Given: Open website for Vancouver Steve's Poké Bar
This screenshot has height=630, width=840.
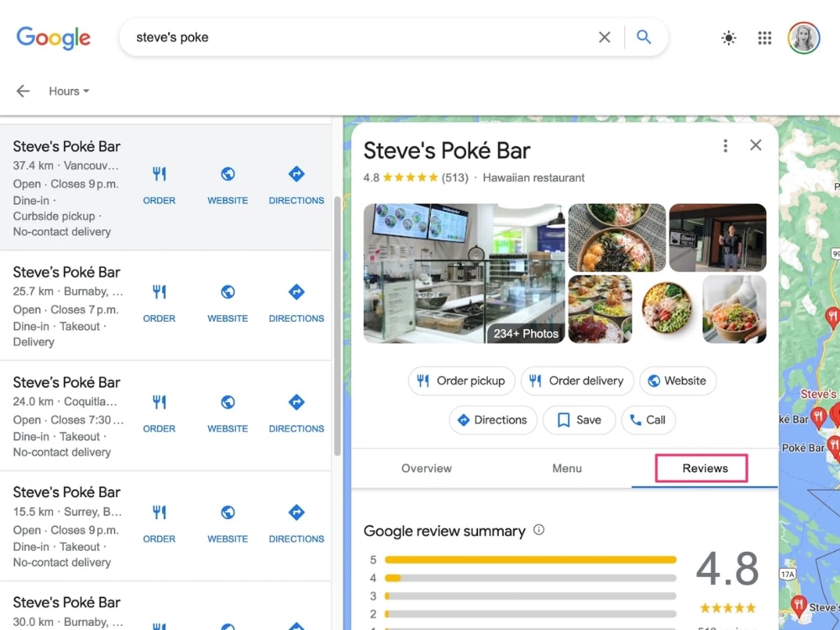Looking at the screenshot, I should 228,186.
